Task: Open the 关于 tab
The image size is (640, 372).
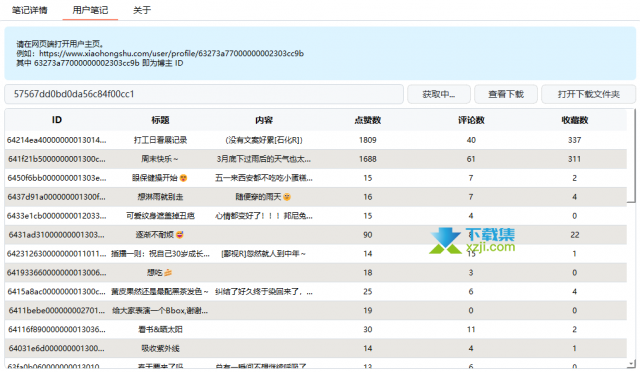Action: (x=142, y=10)
